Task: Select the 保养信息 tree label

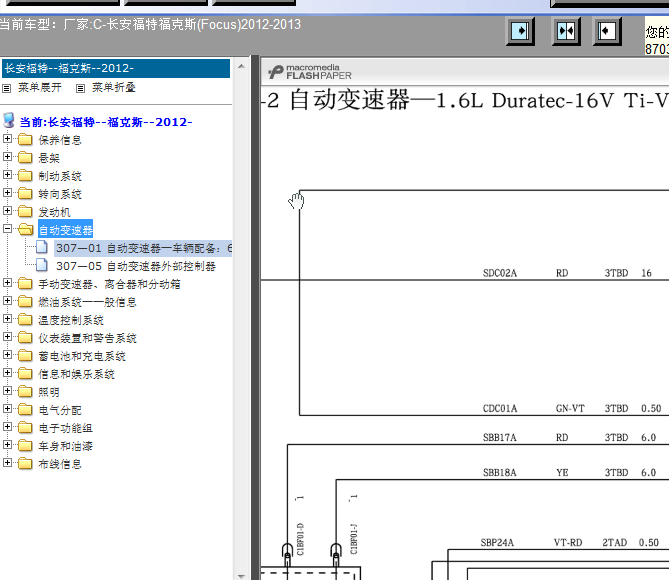Action: [60, 140]
